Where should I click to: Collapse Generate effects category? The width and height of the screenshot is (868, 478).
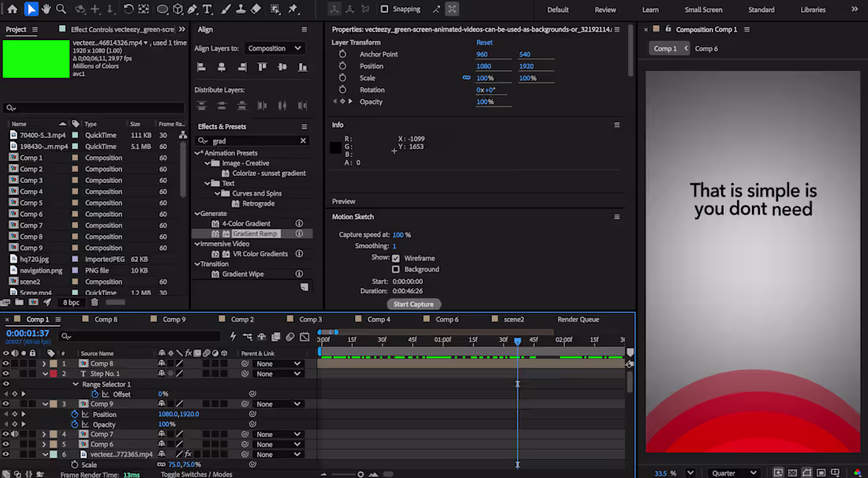[x=197, y=214]
